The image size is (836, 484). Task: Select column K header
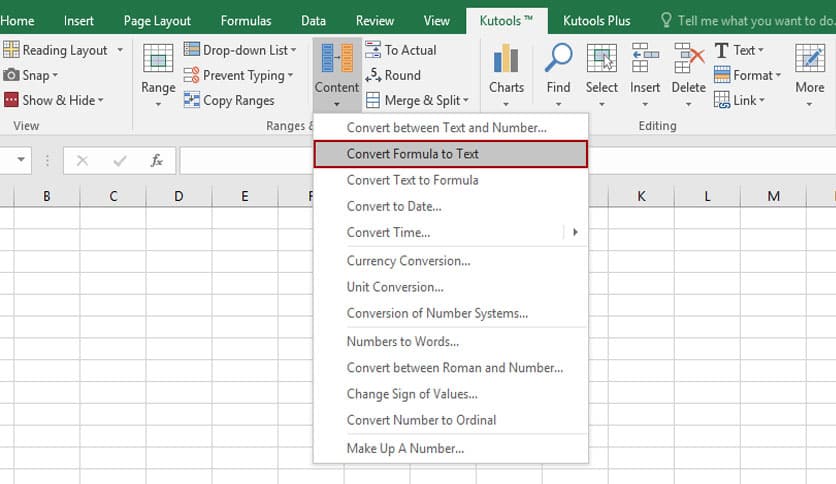641,196
